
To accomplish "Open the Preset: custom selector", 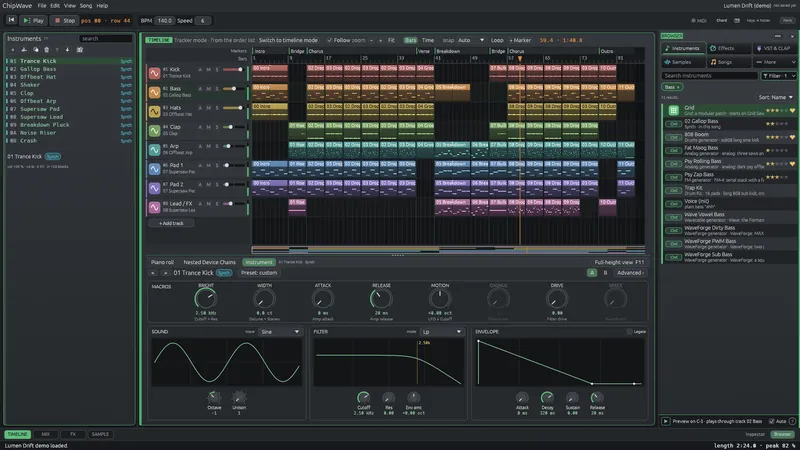I will click(x=259, y=273).
